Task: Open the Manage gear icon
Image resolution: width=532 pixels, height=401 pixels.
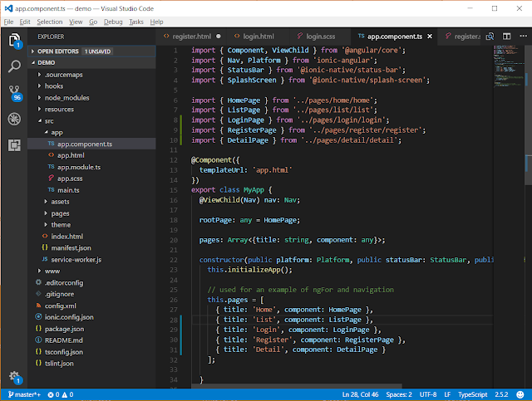Action: 15,377
